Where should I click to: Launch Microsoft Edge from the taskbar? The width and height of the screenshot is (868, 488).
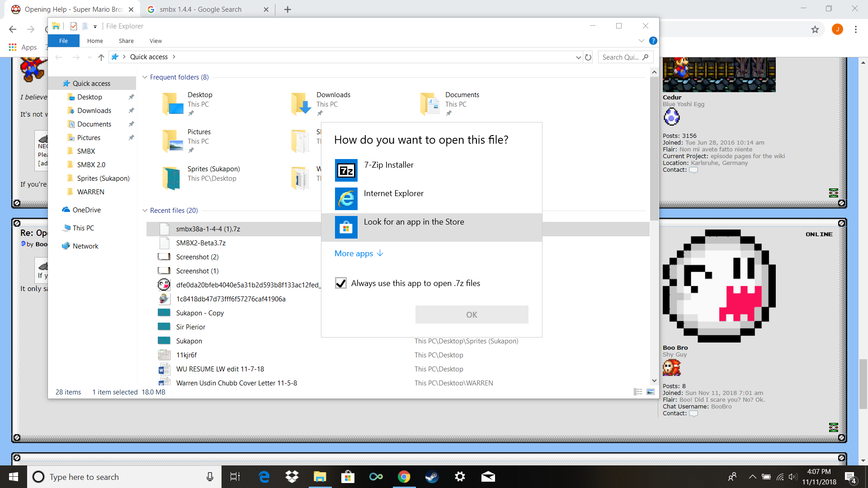pyautogui.click(x=264, y=477)
